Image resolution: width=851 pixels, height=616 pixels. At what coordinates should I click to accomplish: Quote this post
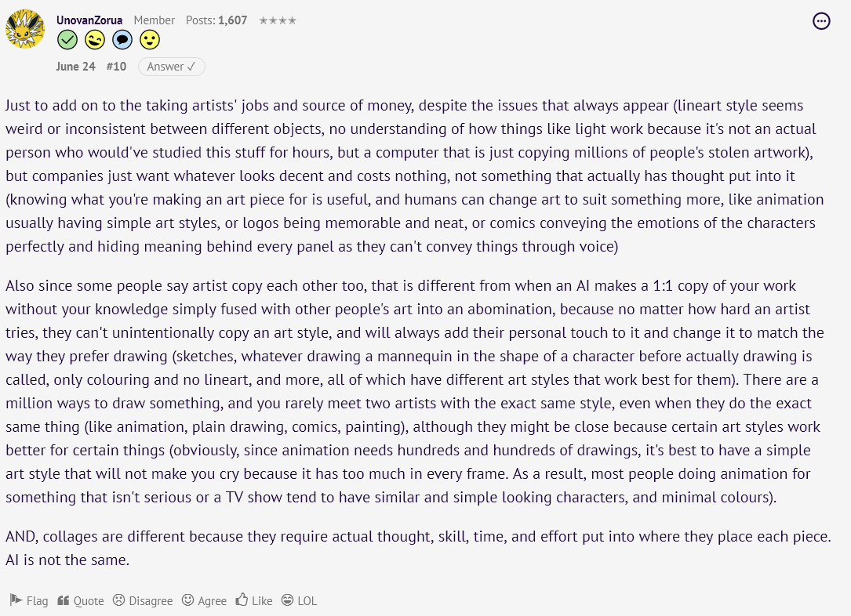80,600
